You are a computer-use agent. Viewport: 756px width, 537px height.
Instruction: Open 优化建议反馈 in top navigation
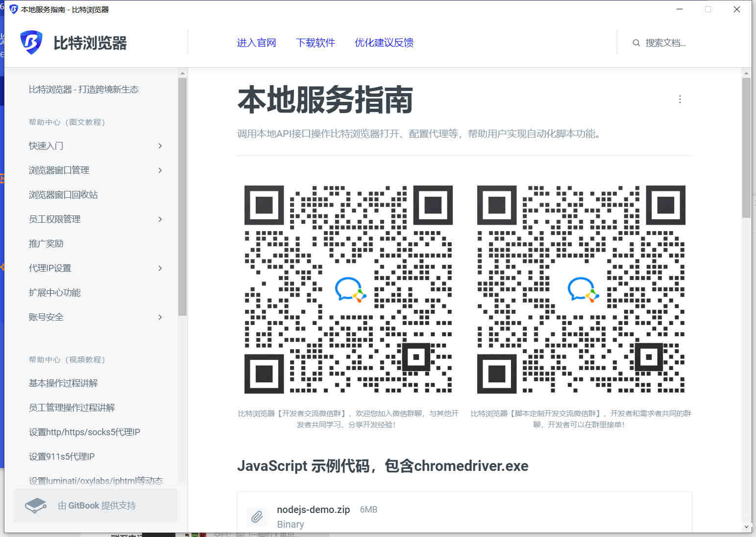(384, 43)
